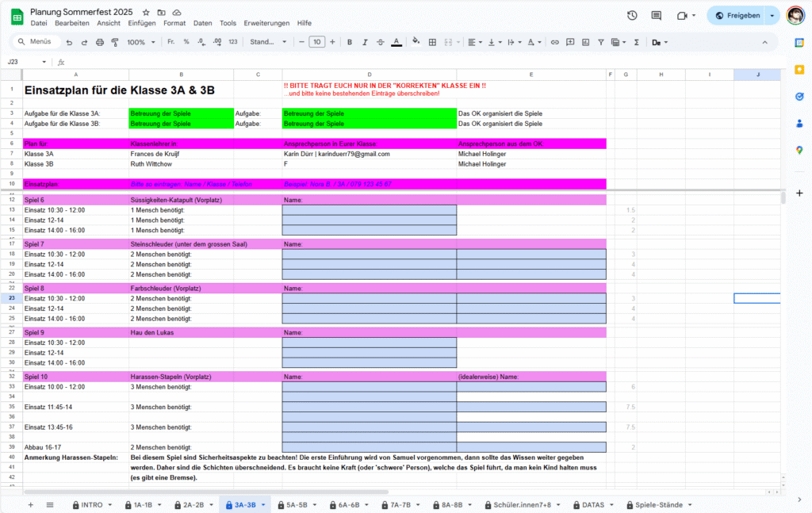
Task: Toggle bold formatting
Action: tap(349, 42)
